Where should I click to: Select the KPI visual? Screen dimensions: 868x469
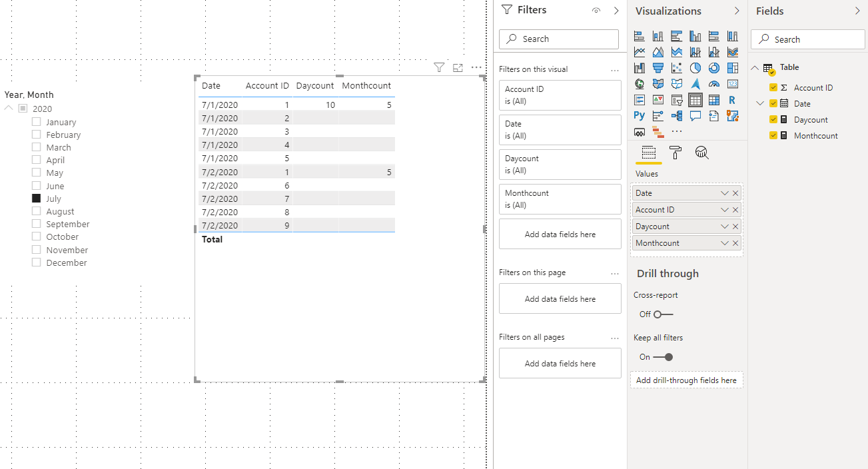(x=658, y=100)
